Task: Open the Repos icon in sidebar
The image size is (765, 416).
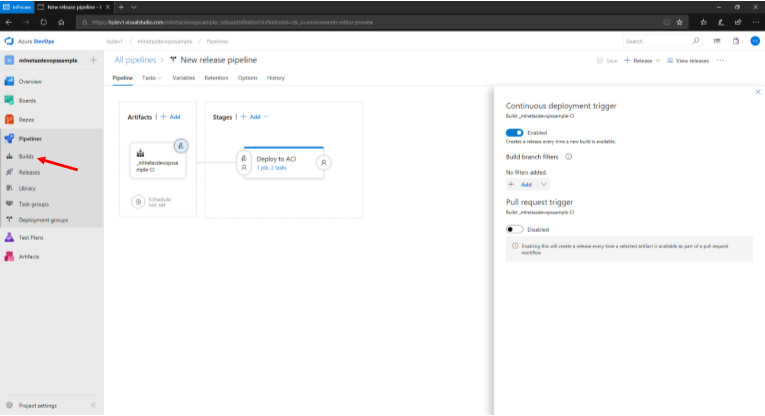Action: tap(9, 119)
